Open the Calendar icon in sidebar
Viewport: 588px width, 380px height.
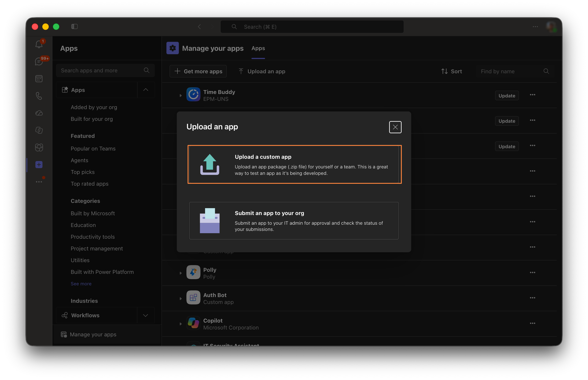coord(39,79)
